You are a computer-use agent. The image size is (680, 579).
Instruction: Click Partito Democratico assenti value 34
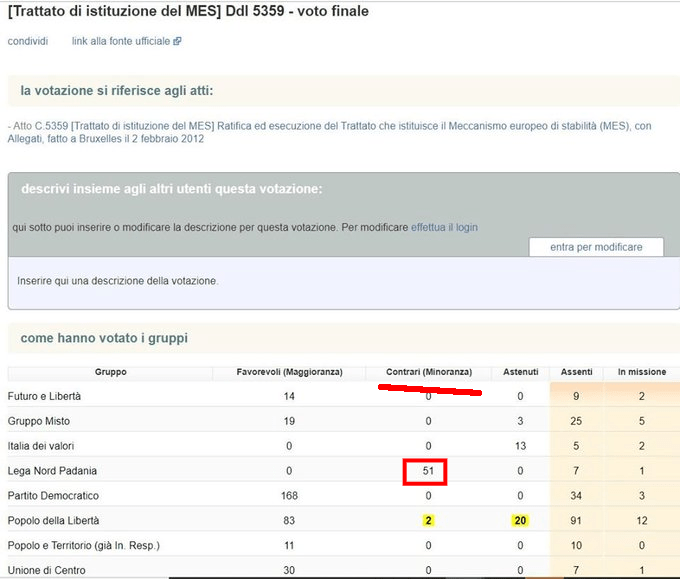click(x=576, y=495)
